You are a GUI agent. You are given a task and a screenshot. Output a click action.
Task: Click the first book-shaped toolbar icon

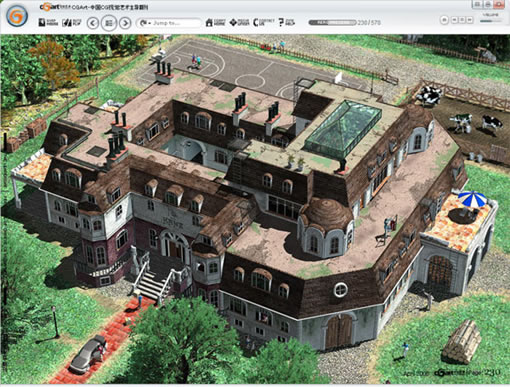[x=48, y=22]
